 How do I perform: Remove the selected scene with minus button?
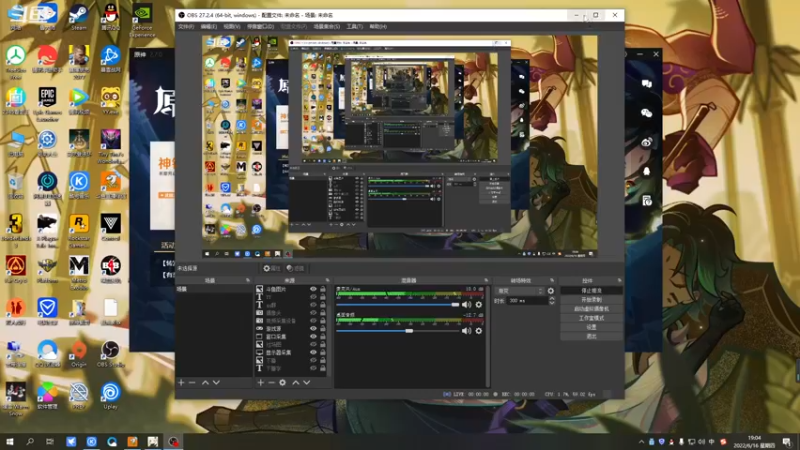(x=192, y=382)
